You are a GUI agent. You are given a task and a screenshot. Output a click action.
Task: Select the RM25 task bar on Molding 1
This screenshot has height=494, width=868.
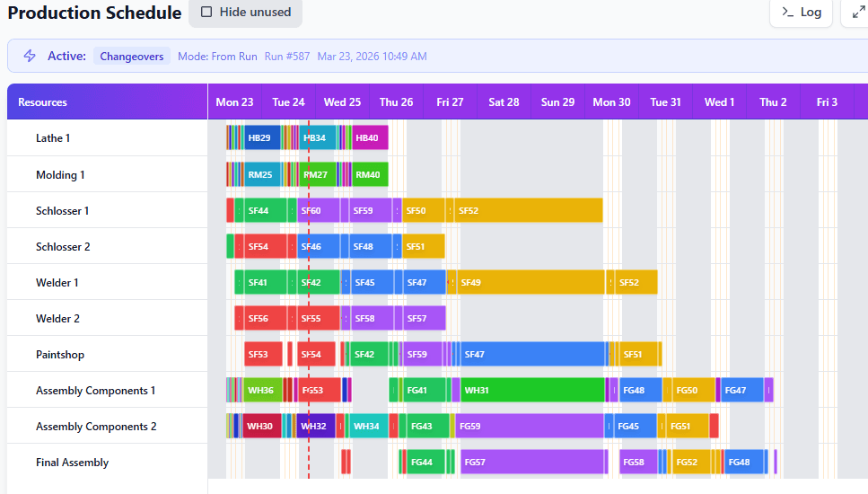click(262, 174)
